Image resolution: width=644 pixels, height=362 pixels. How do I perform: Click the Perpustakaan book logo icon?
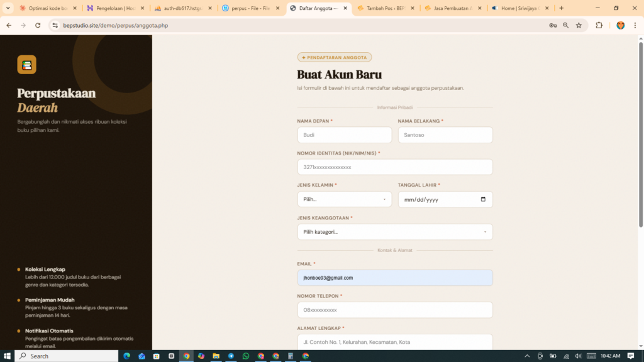27,65
